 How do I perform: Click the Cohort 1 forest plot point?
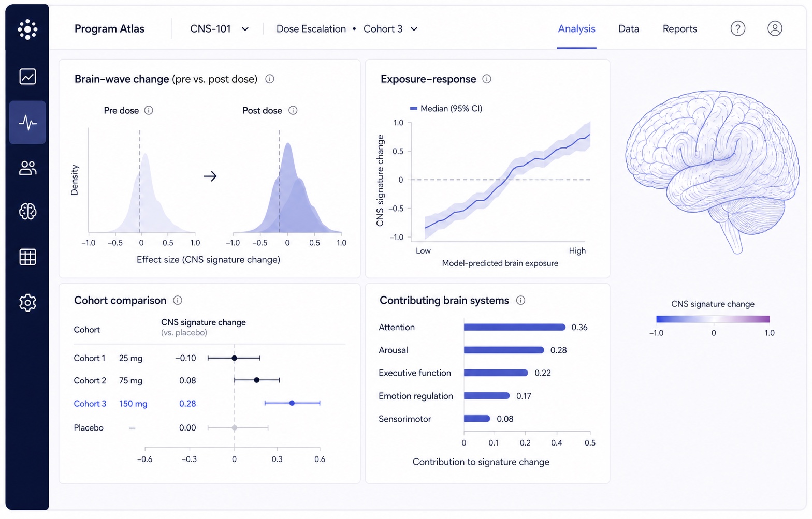pyautogui.click(x=234, y=358)
